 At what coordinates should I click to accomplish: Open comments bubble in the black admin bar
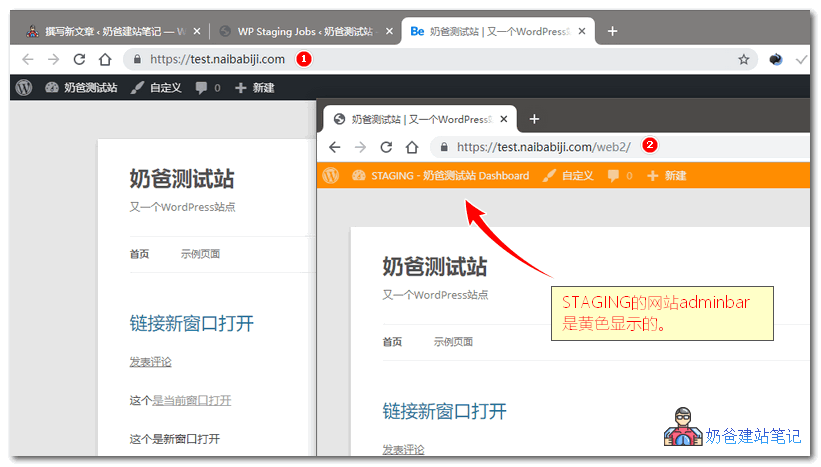207,87
